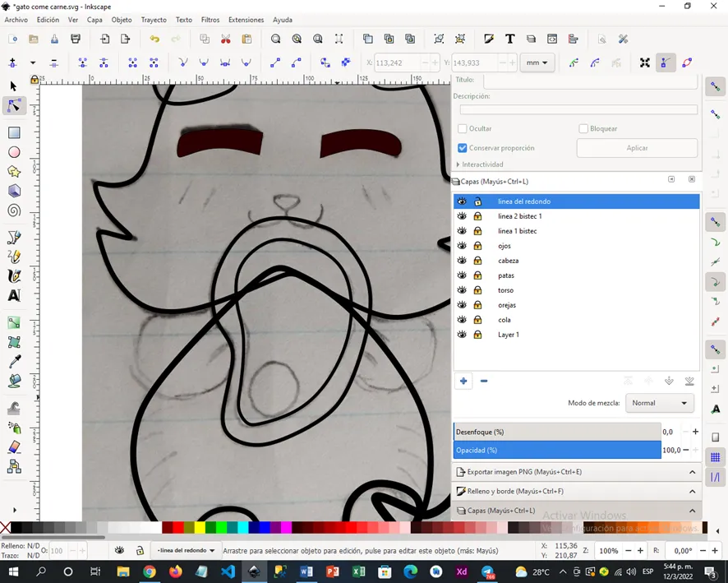728x583 pixels.
Task: Activate the Text tool in toolbox
Action: pyautogui.click(x=14, y=295)
